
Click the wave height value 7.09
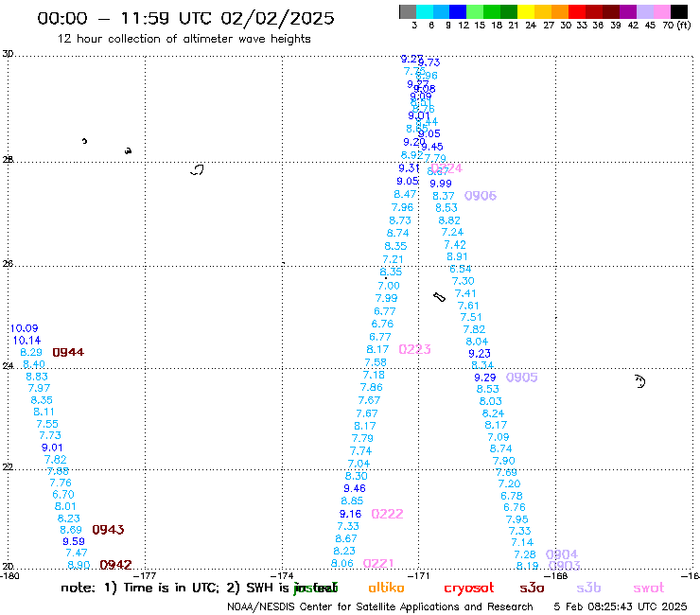click(x=499, y=437)
